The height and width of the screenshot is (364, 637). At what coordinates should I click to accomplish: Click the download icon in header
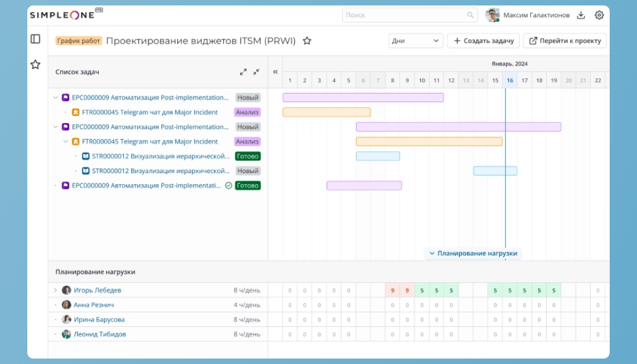pyautogui.click(x=581, y=15)
